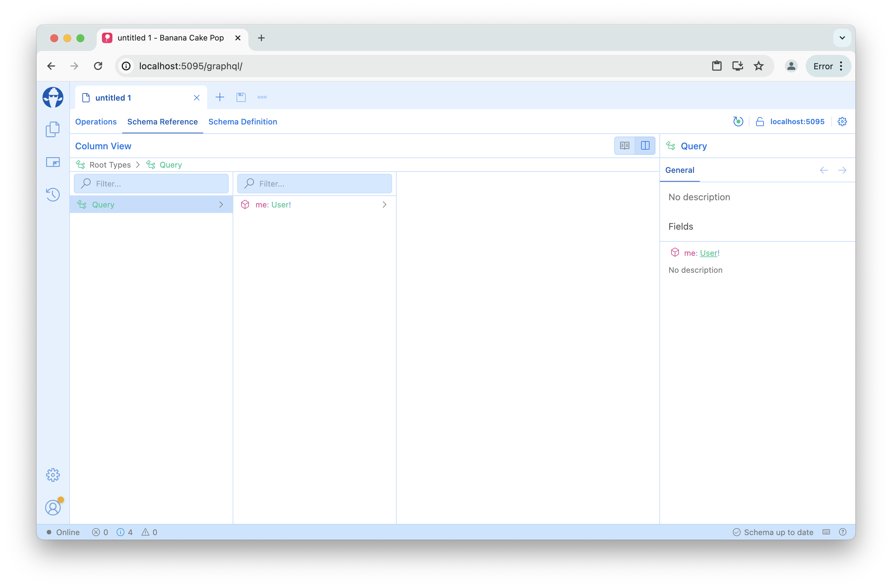Open the user account icon

(53, 507)
